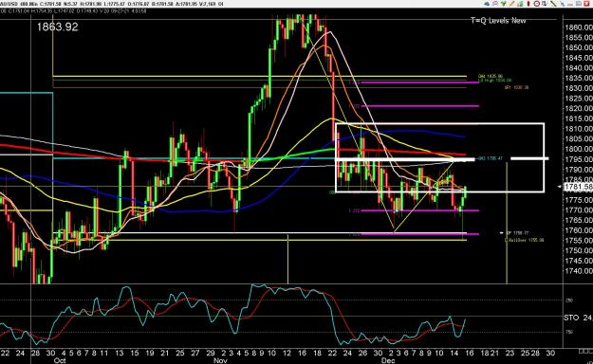The image size is (593, 364).
Task: Click the Oct month label on time axis
Action: click(x=60, y=360)
